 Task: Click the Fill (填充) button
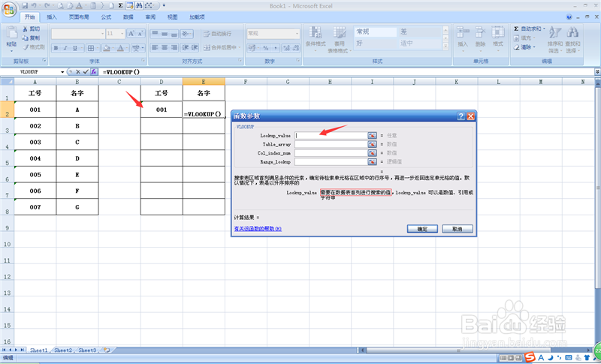click(524, 38)
